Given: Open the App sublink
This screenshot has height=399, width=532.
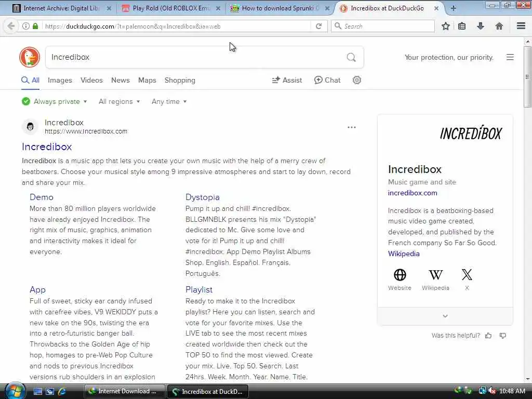Looking at the screenshot, I should [x=37, y=290].
